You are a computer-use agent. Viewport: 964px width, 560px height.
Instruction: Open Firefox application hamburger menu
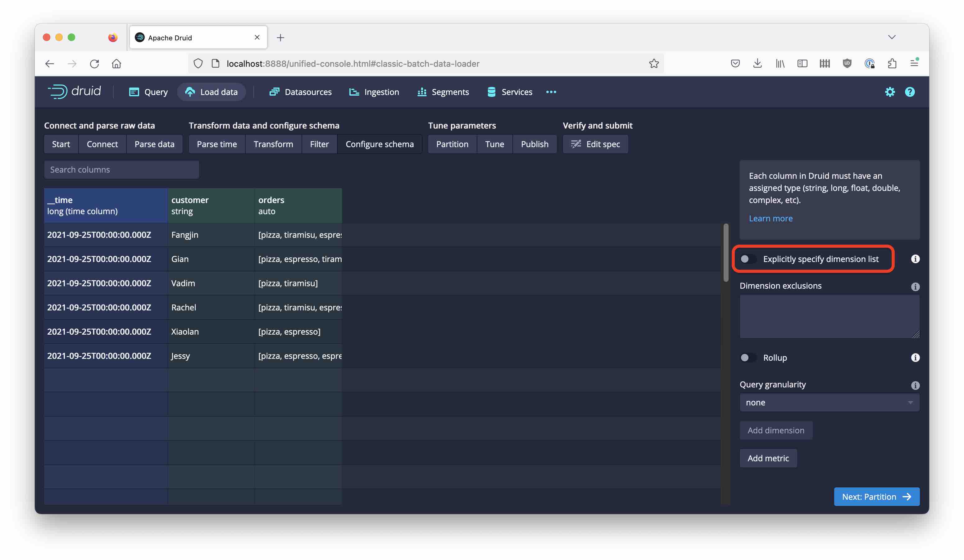pos(914,63)
